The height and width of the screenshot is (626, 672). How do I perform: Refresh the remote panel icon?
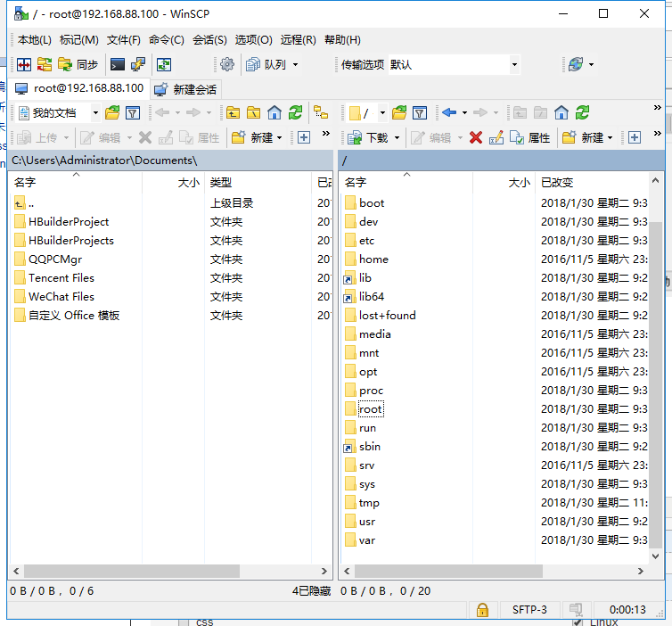click(582, 112)
